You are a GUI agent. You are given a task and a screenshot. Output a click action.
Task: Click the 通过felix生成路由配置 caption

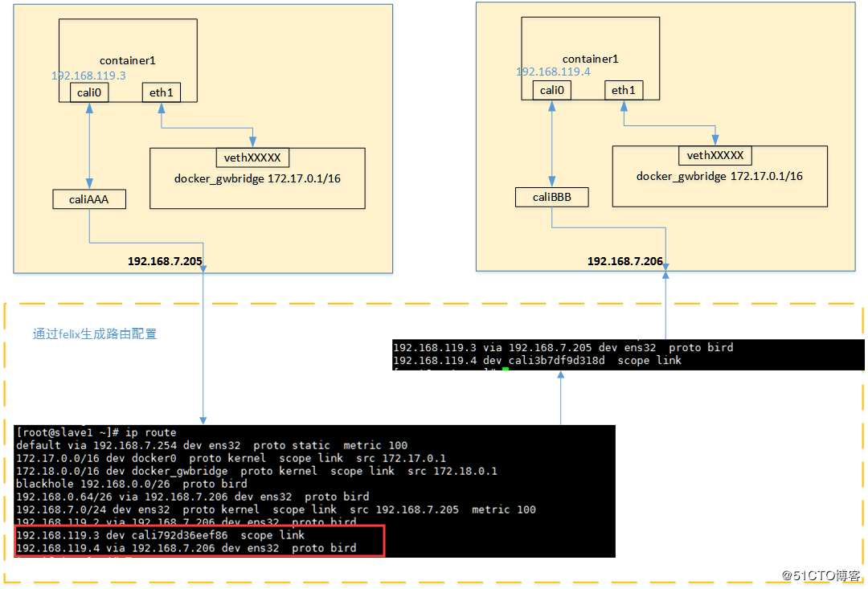tap(95, 333)
